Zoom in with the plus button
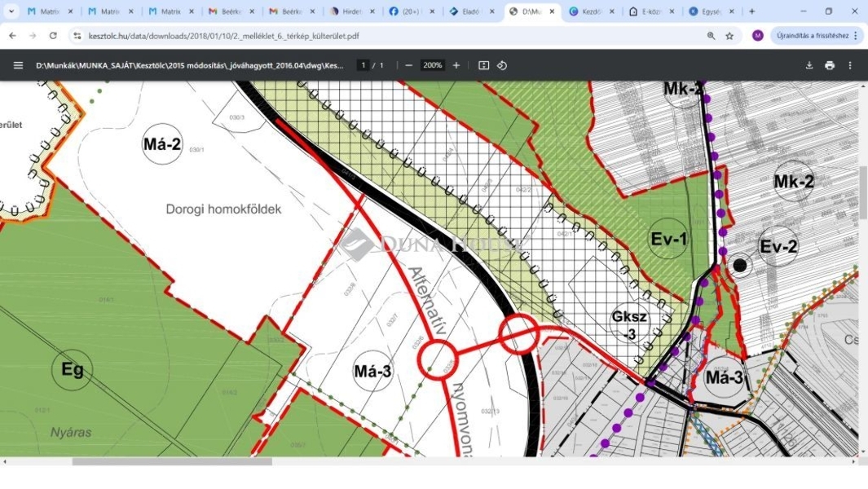The width and height of the screenshot is (868, 489). pyautogui.click(x=456, y=65)
